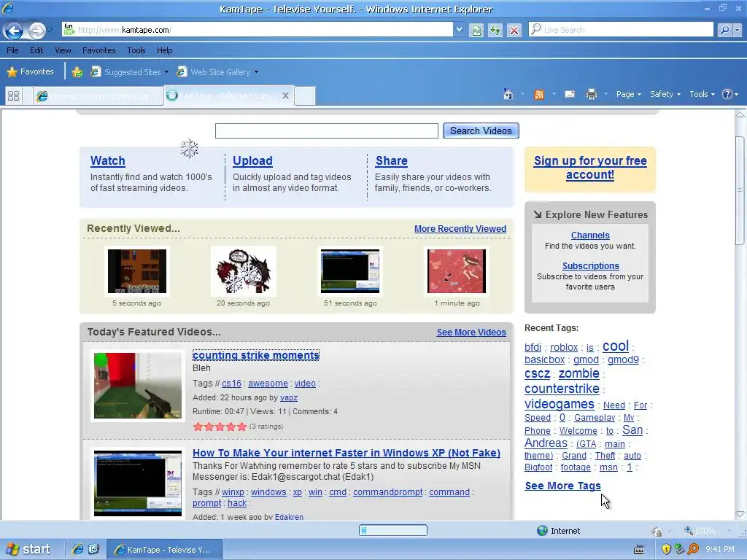Viewport: 747px width, 560px height.
Task: Open a new blank tab
Action: coord(305,96)
